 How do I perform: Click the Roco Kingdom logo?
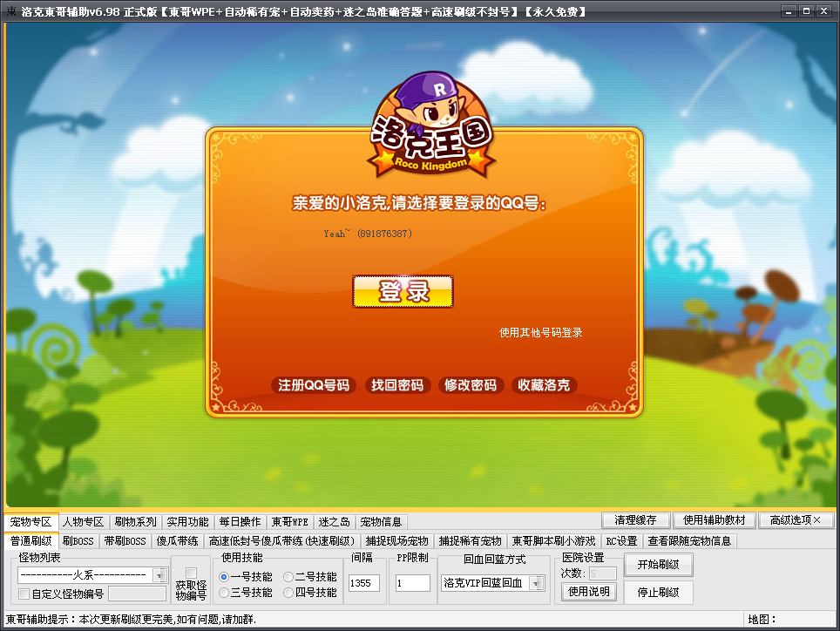432,126
